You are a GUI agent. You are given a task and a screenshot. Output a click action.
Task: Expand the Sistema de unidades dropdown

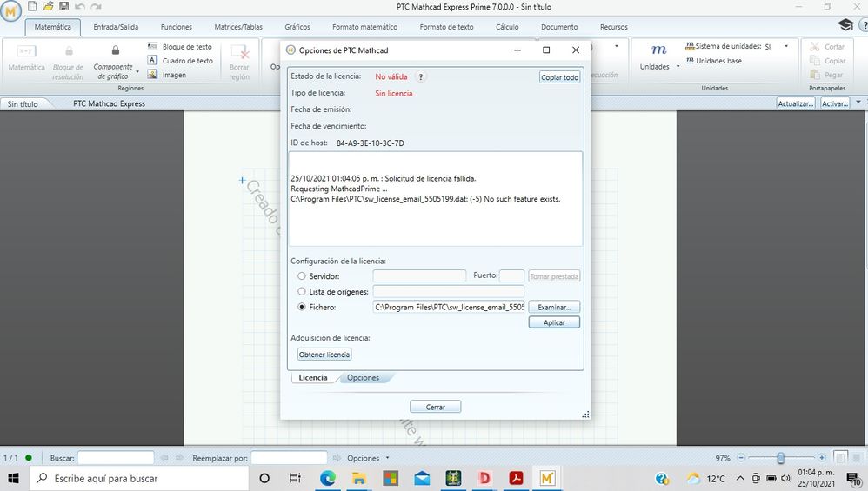[x=786, y=47]
